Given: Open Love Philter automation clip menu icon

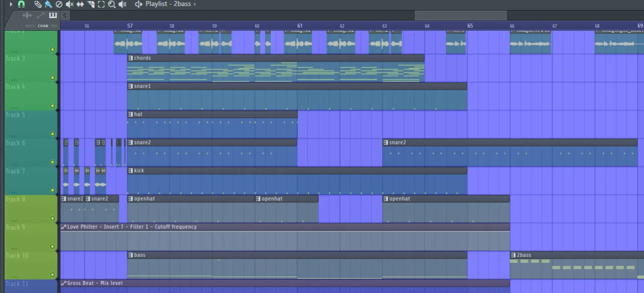Looking at the screenshot, I should pos(63,227).
